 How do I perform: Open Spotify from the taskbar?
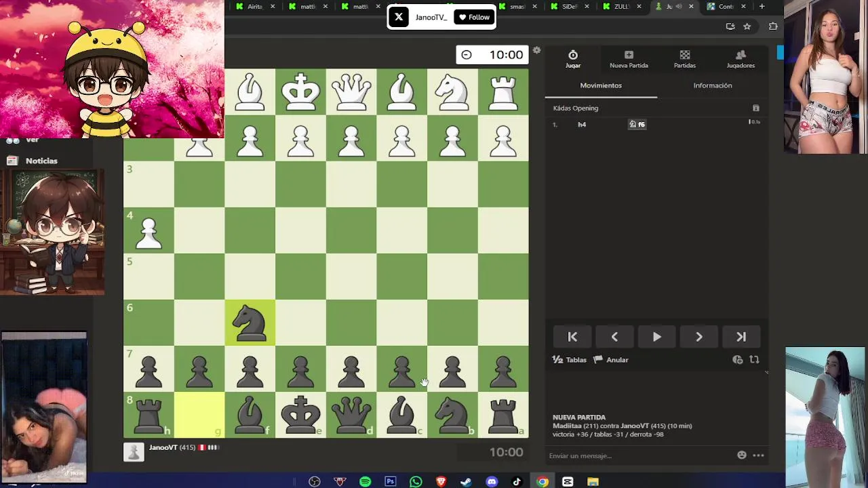coord(365,482)
